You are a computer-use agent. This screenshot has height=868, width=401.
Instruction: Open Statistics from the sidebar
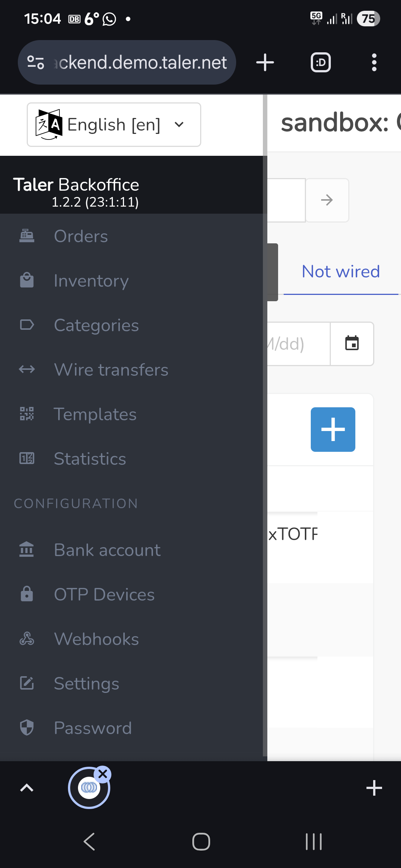90,458
